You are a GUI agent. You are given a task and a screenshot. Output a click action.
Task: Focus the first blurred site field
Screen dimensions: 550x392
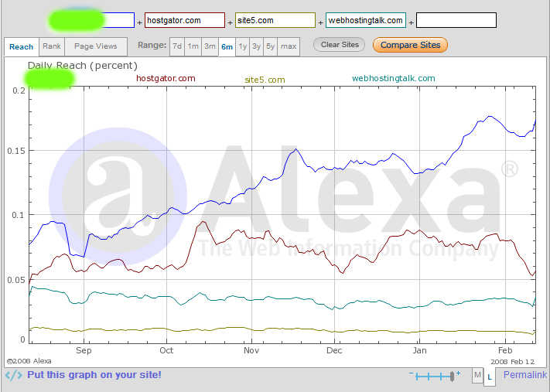[94, 20]
